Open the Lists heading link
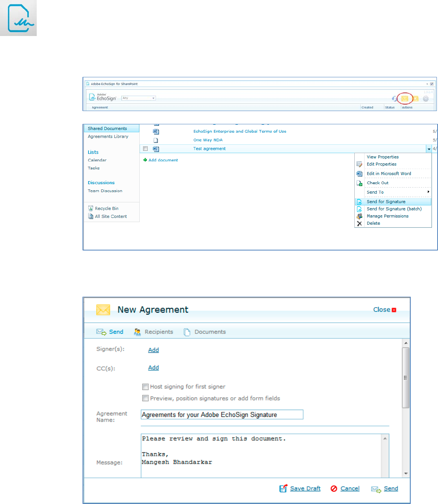The width and height of the screenshot is (438, 504). point(93,152)
